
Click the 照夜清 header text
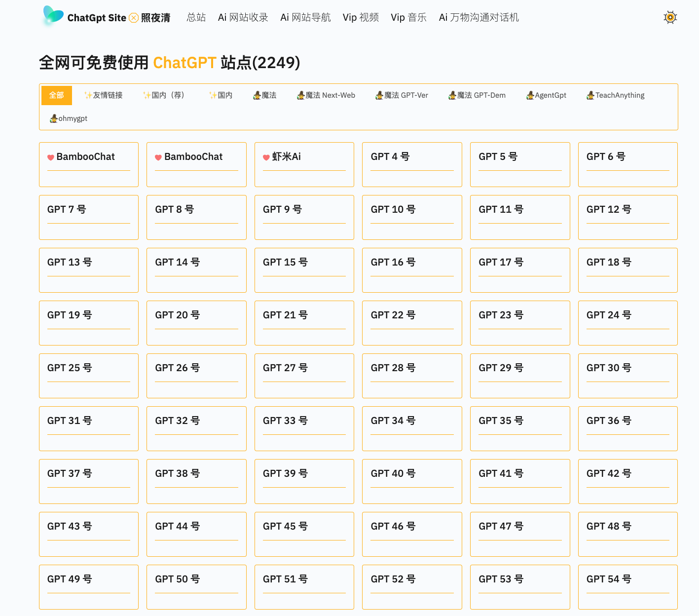point(155,18)
